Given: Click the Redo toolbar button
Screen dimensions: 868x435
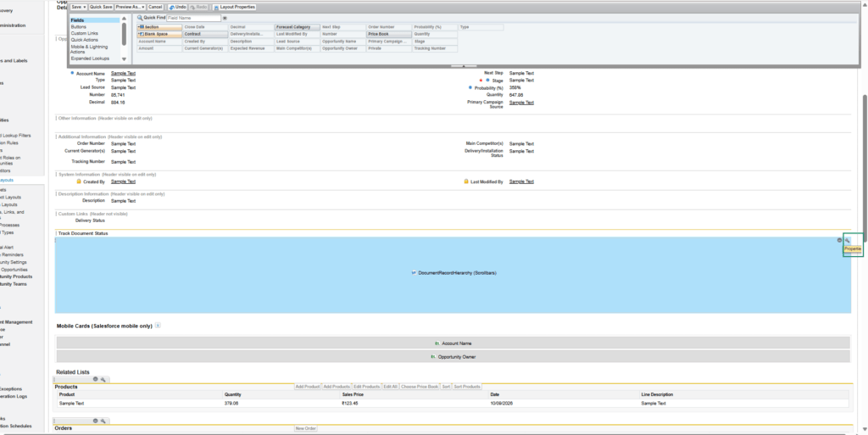Looking at the screenshot, I should coord(198,7).
